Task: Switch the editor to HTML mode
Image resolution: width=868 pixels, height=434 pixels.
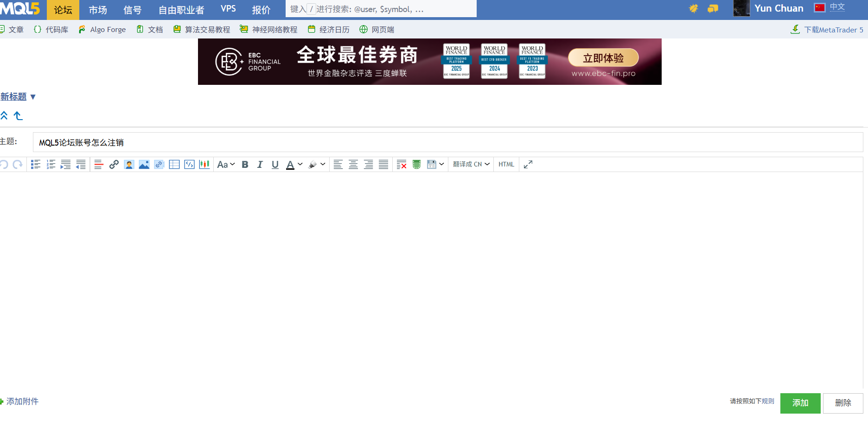Action: [506, 165]
